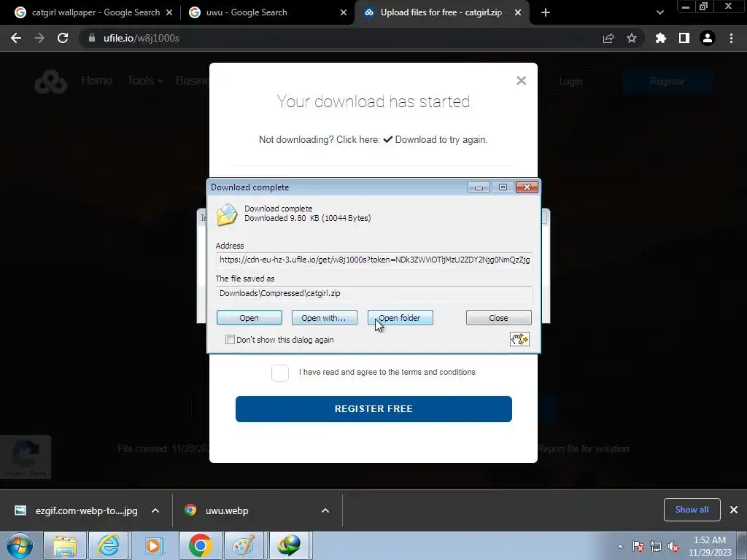Open the Extensions puzzle menu
The height and width of the screenshot is (560, 747).
(661, 38)
